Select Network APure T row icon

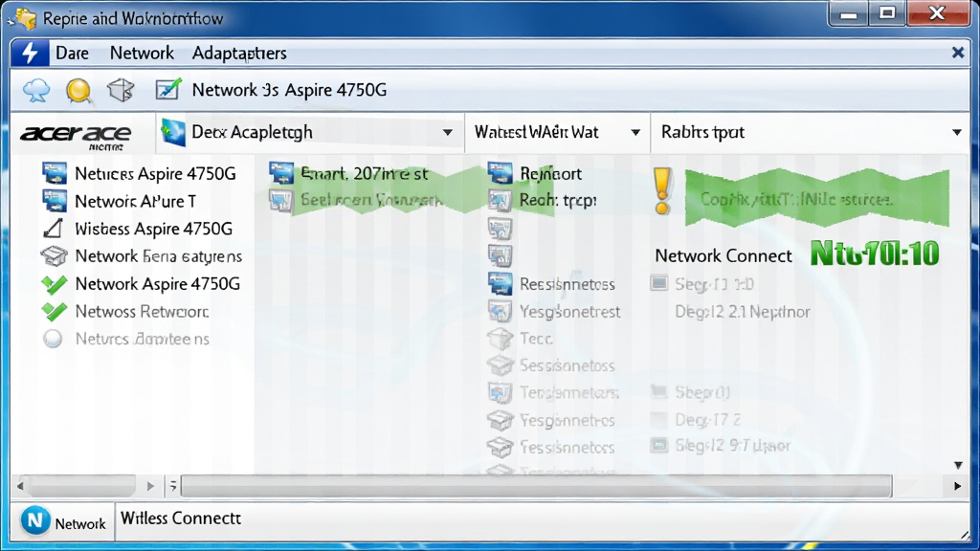pyautogui.click(x=55, y=201)
